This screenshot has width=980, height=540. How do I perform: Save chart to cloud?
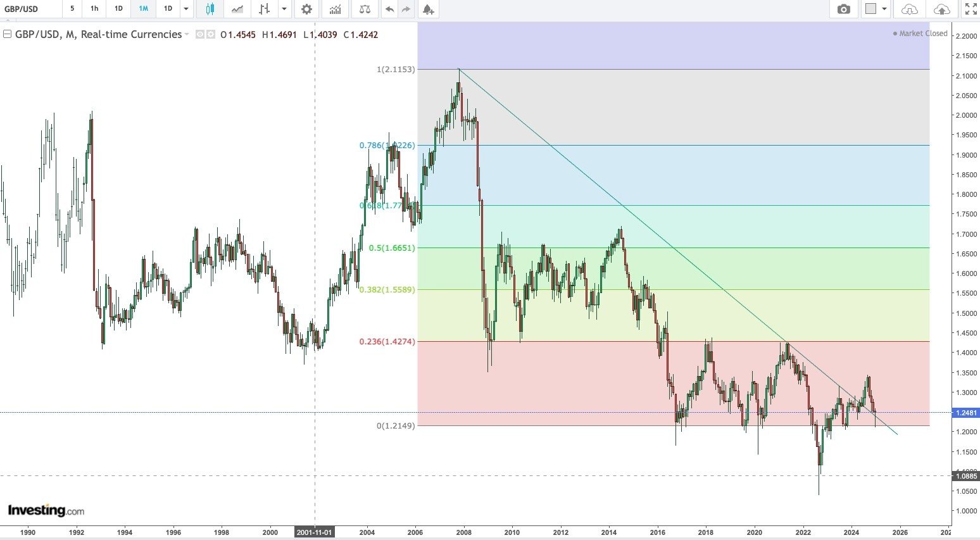(942, 9)
